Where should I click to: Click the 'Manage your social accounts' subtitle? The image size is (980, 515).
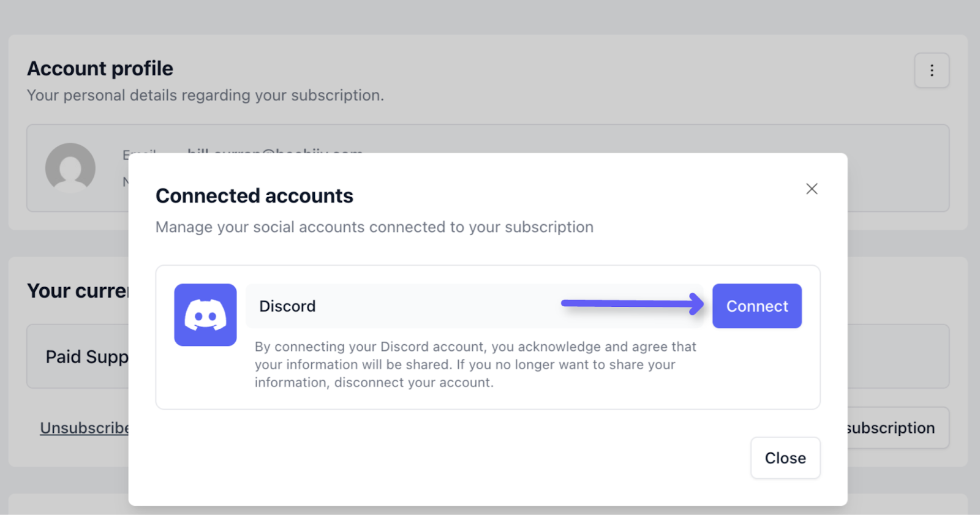374,227
